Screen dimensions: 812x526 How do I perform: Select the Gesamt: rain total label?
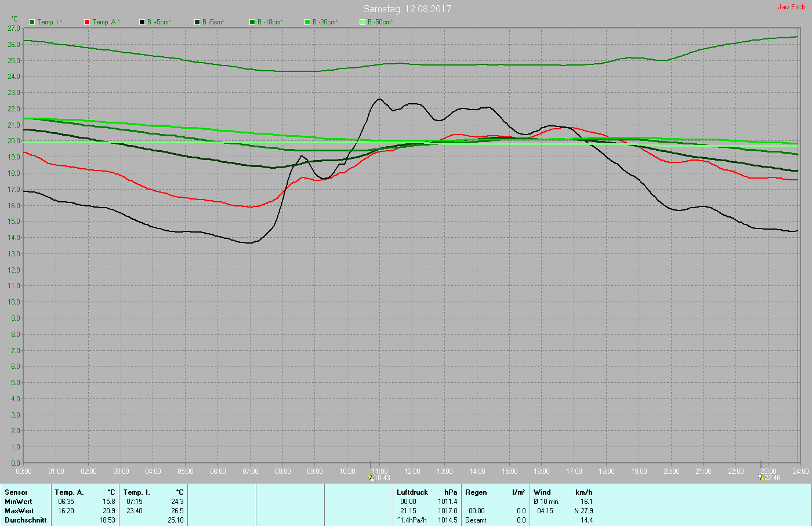coord(476,520)
